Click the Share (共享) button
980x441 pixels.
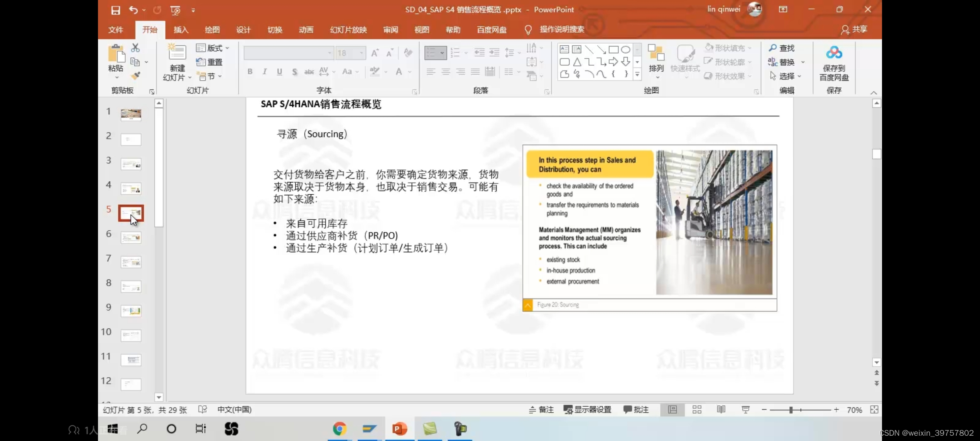(x=854, y=30)
